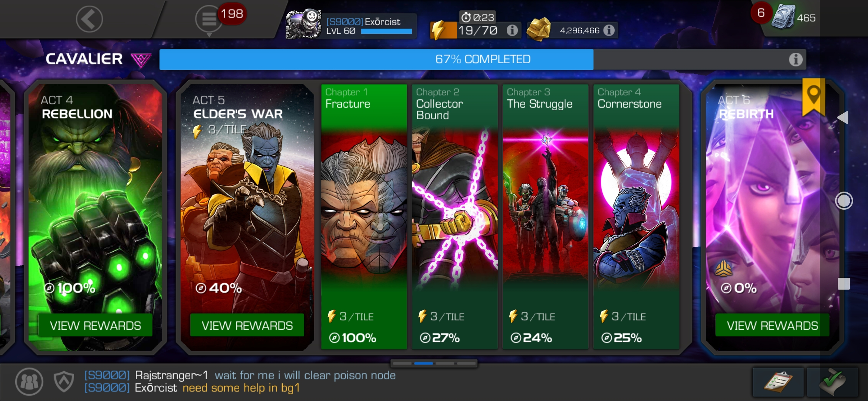868x401 pixels.
Task: Click the 67% completed progress bar
Action: tap(483, 59)
